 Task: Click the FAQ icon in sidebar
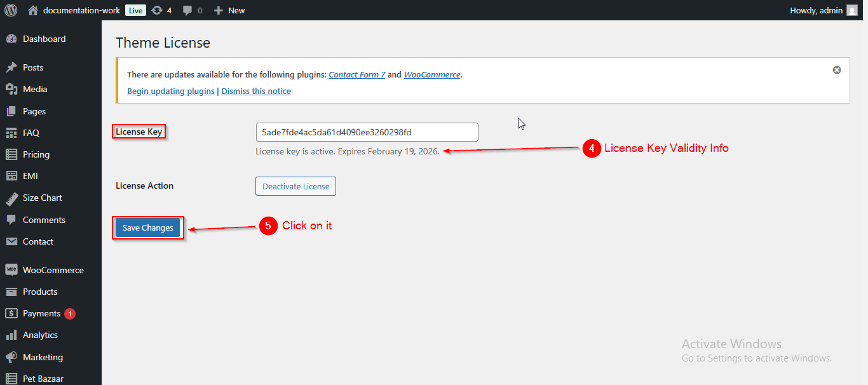coord(11,133)
